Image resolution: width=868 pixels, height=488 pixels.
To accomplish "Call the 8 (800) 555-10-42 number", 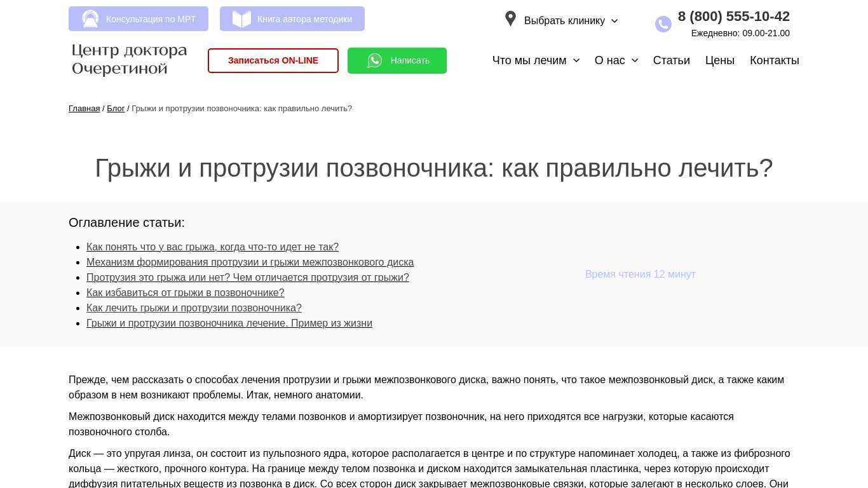I will [733, 17].
